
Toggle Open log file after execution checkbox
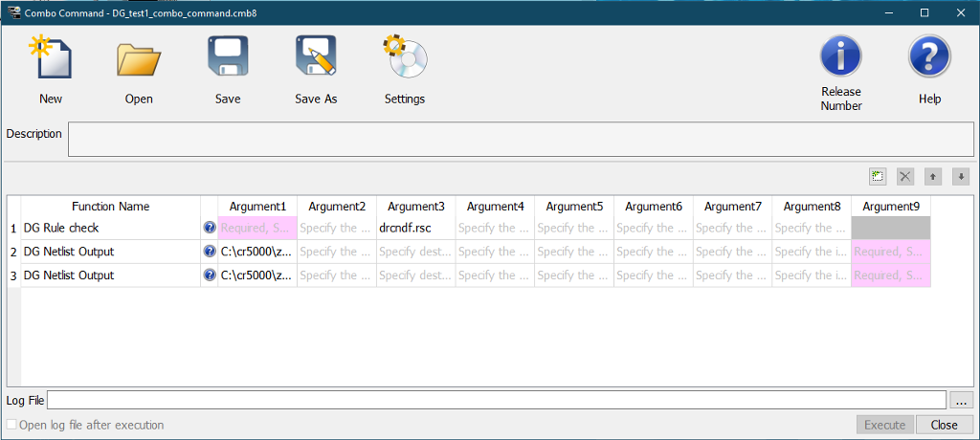(x=11, y=425)
